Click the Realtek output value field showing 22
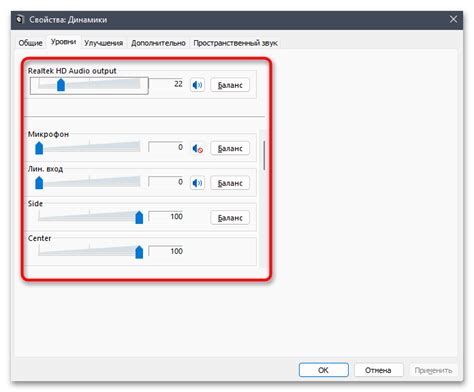This screenshot has width=474, height=392. (x=167, y=84)
